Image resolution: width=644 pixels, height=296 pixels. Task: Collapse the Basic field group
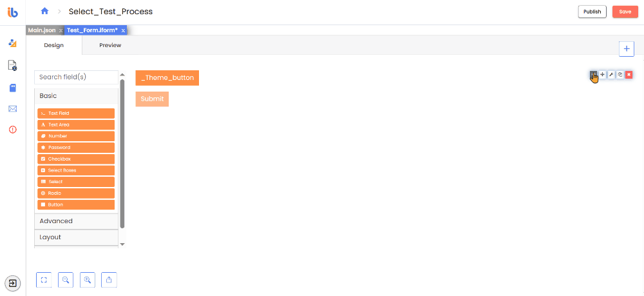tap(77, 96)
